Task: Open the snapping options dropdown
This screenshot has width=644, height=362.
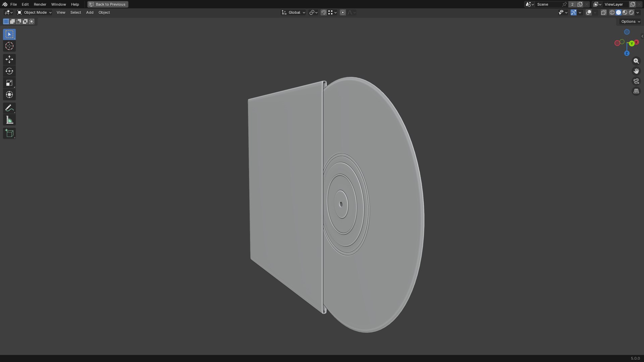Action: [x=332, y=12]
